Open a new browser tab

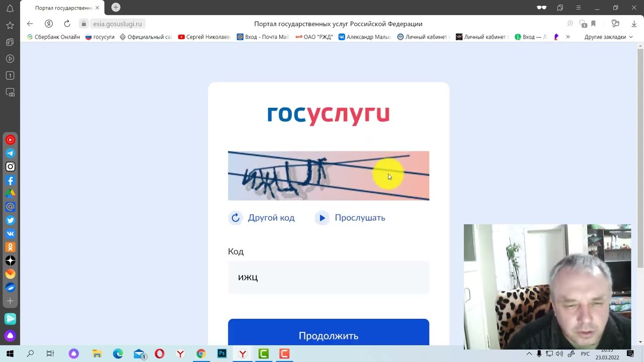pos(116,8)
